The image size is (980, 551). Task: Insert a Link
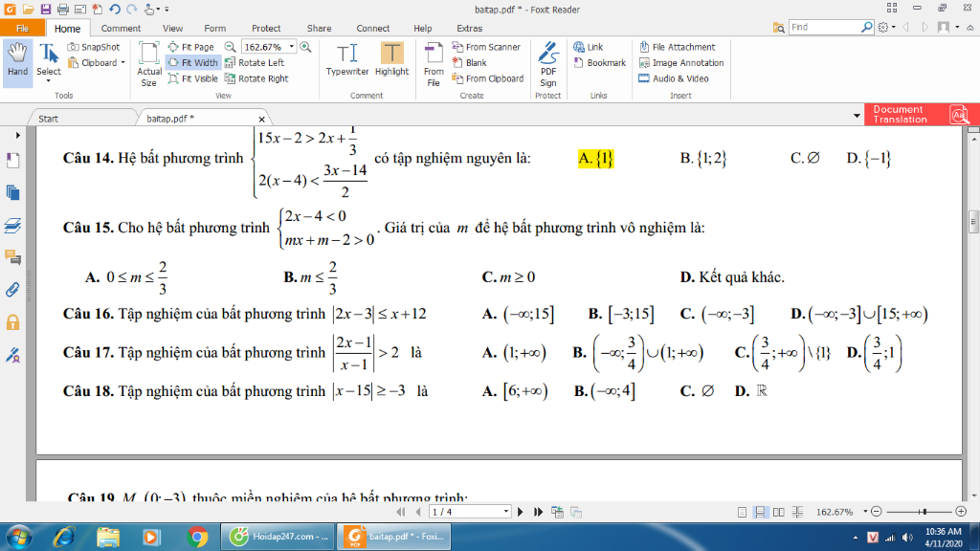589,47
